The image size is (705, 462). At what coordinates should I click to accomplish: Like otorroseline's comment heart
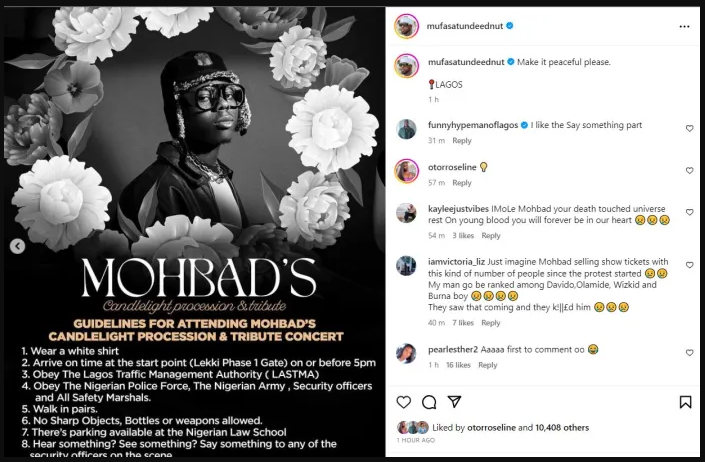(x=689, y=170)
